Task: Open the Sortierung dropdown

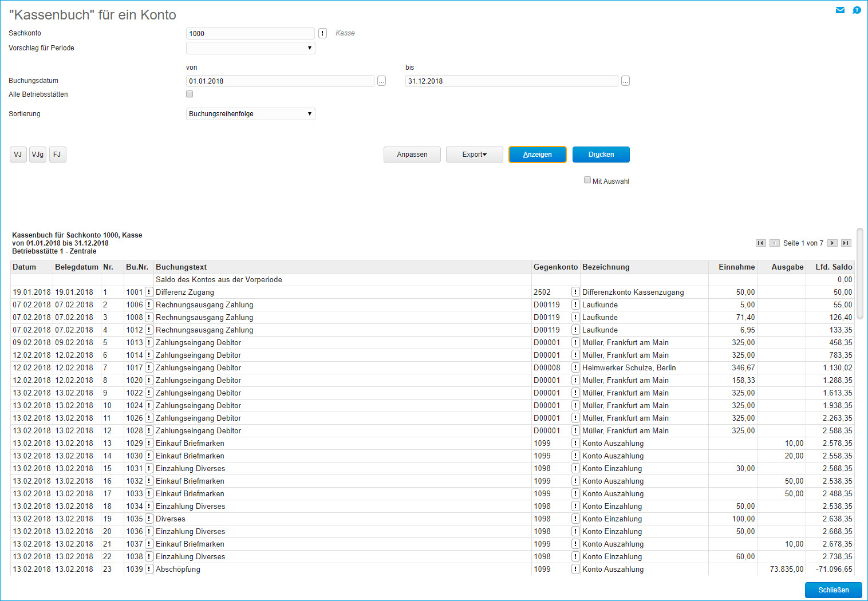Action: [251, 114]
